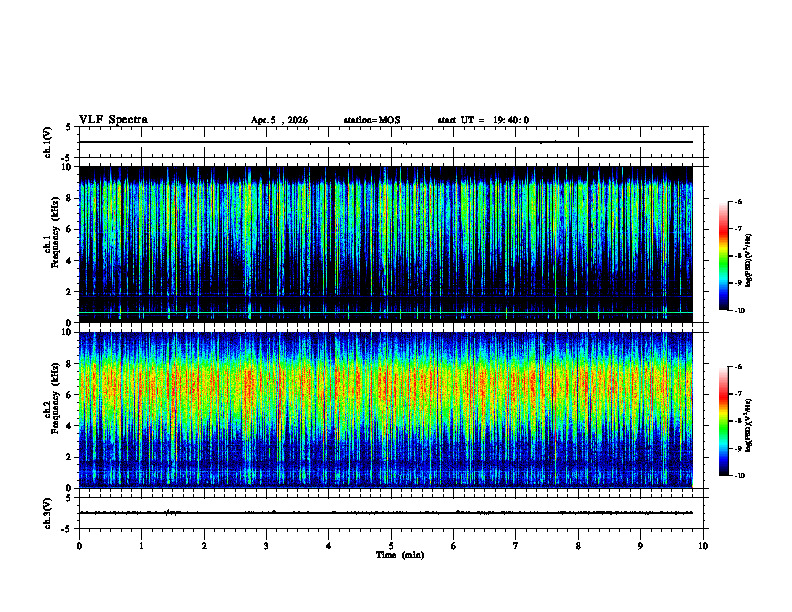
Task: Click the ch.2 color scale bar
Action: [723, 421]
